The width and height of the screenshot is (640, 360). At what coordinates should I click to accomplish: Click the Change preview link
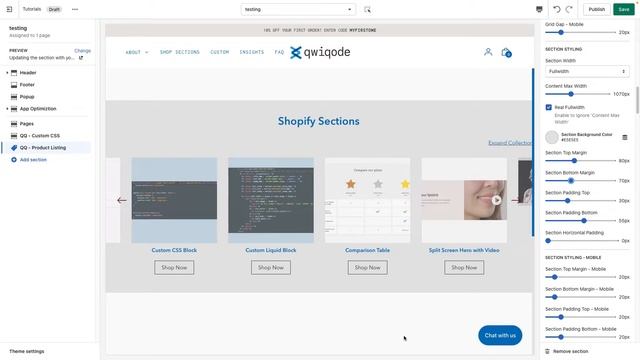tap(82, 51)
